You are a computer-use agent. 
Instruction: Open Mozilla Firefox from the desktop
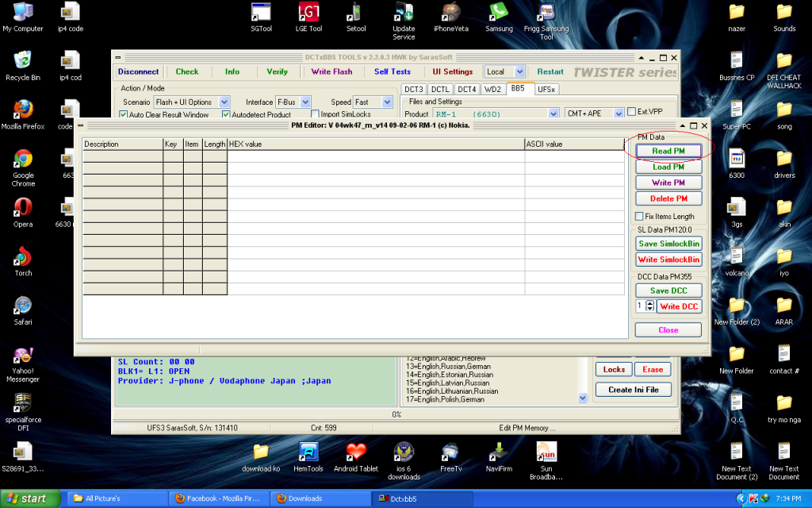(23, 110)
